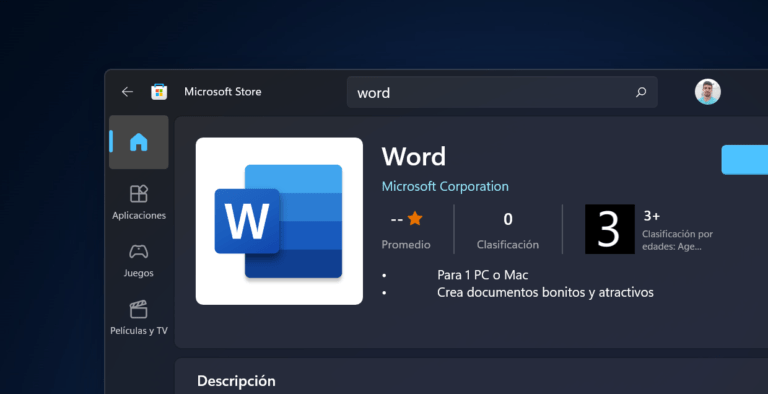
Task: Click the orange rating star
Action: tap(415, 219)
